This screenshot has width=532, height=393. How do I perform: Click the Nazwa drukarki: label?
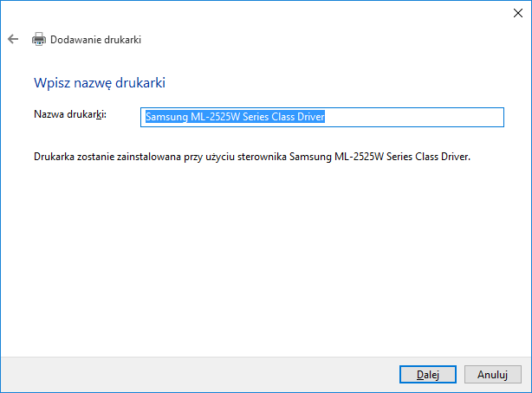point(70,114)
